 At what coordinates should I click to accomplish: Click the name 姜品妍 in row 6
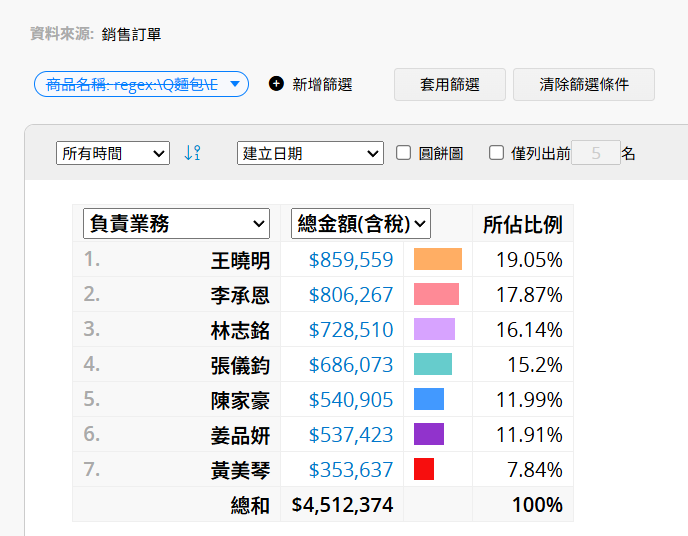240,436
